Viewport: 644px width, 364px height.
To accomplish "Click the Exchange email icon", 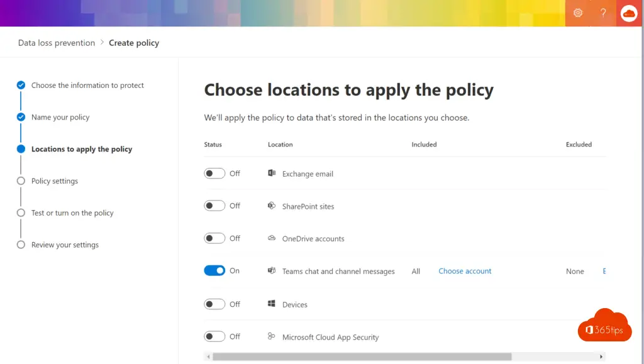I will coord(272,174).
